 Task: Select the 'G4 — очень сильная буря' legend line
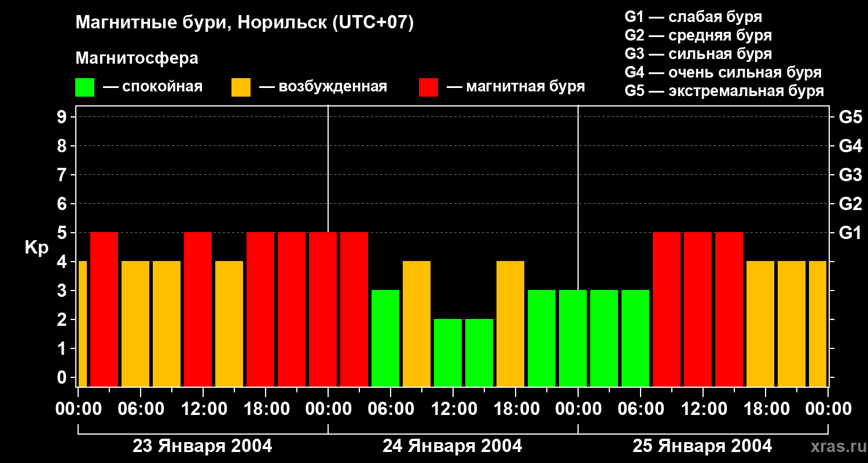[723, 72]
